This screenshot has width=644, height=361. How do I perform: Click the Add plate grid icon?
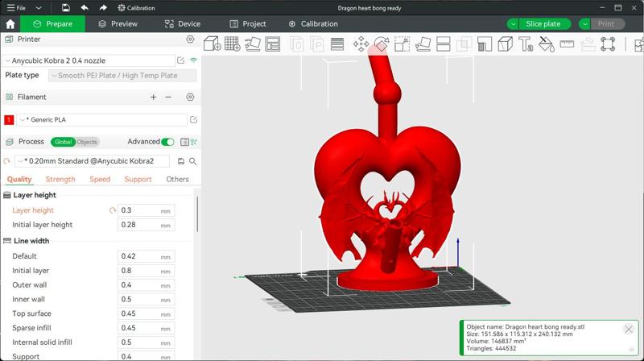pyautogui.click(x=233, y=44)
